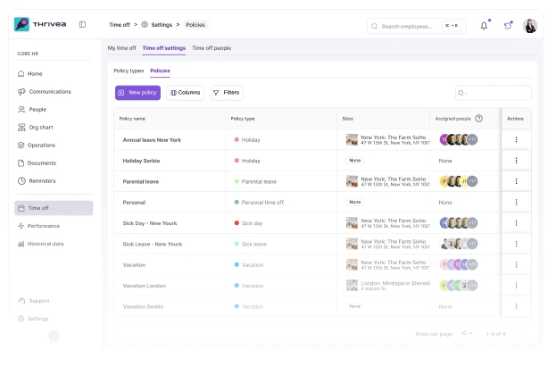Open Documents in the sidebar
The height and width of the screenshot is (392, 548).
[41, 163]
